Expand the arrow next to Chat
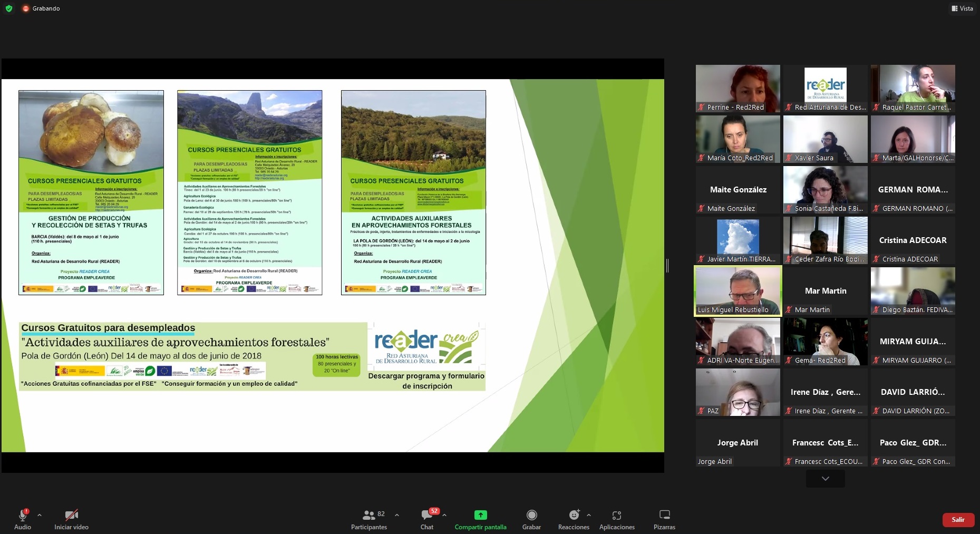Viewport: 980px width, 534px height. pyautogui.click(x=444, y=515)
